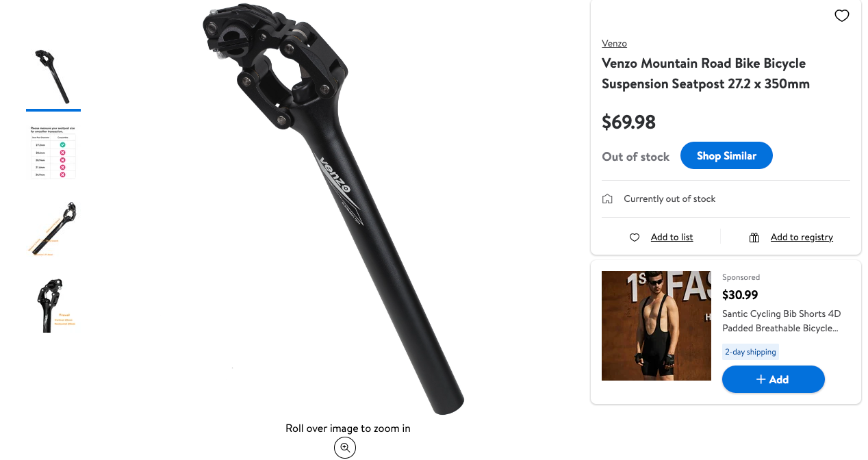Click the gift icon beside Add to registry
The height and width of the screenshot is (460, 868).
pyautogui.click(x=754, y=238)
